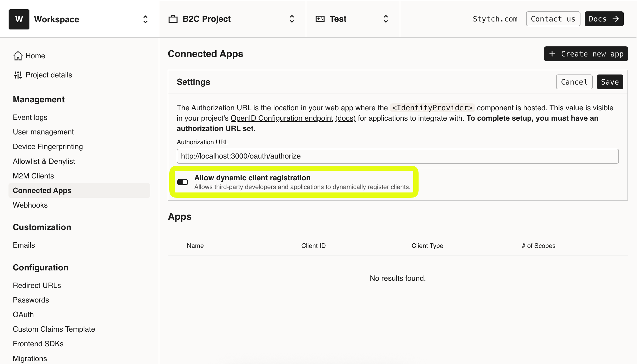Open OAuth configuration
Viewport: 637px width, 364px height.
[x=23, y=314]
